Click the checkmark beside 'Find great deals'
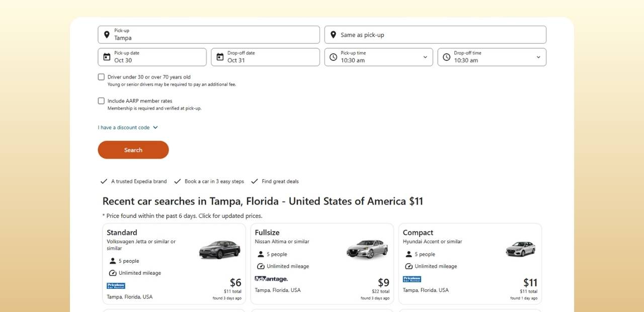 coord(254,181)
